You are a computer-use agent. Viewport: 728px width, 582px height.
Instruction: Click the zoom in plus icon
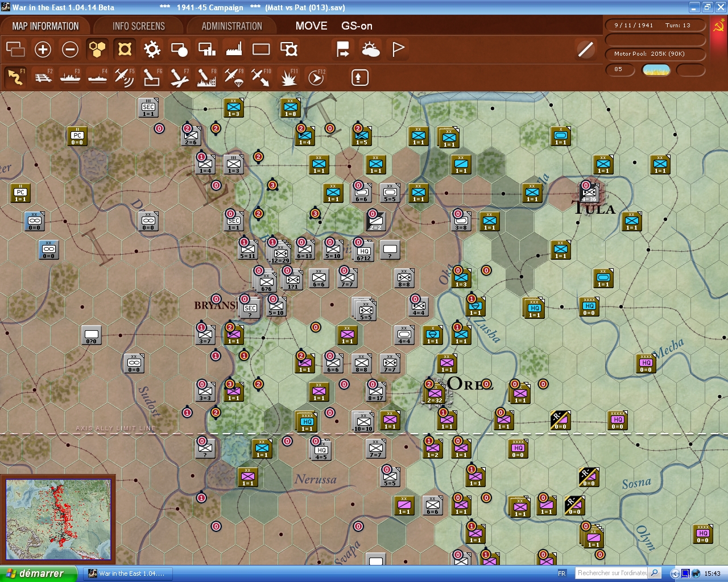(x=43, y=49)
